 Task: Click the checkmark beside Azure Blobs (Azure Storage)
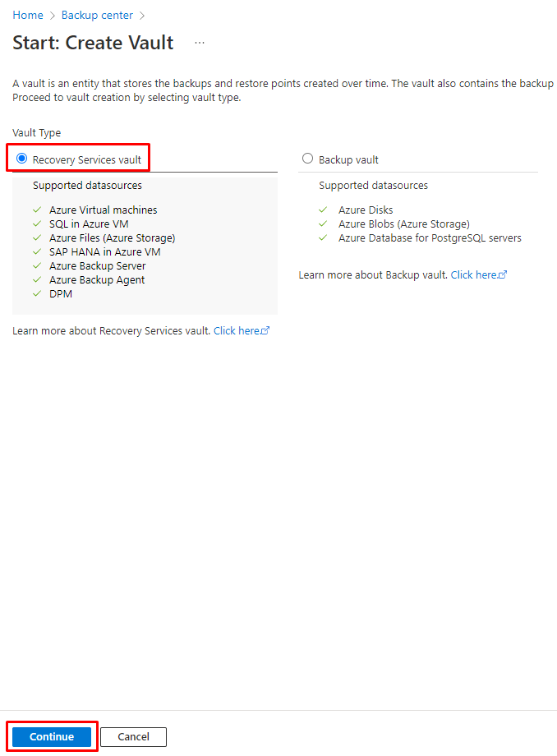(323, 224)
